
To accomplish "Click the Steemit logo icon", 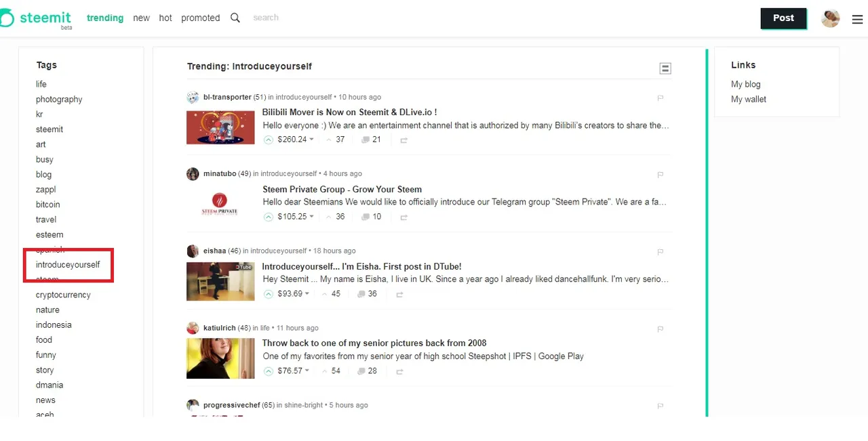I will point(6,18).
